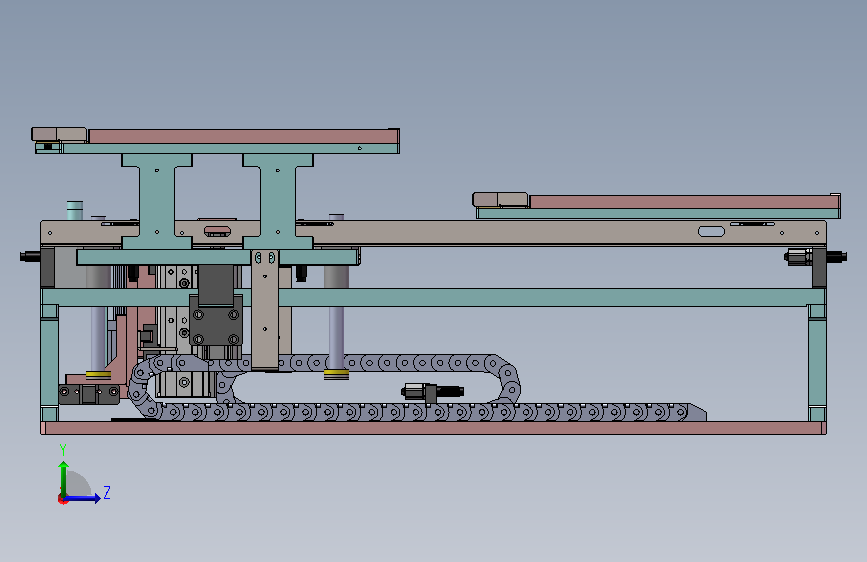Pick the oblong slot on rail's right end
Viewport: 867px width, 562px height.
coord(711,231)
